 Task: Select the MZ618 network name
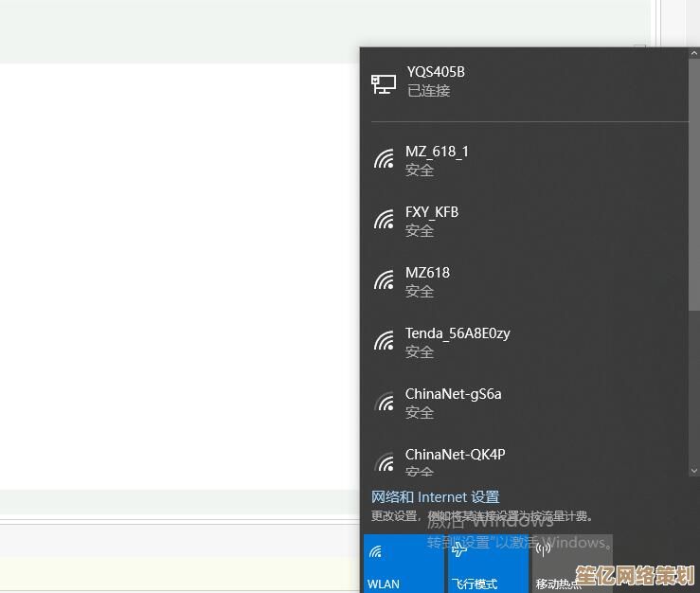pyautogui.click(x=427, y=273)
